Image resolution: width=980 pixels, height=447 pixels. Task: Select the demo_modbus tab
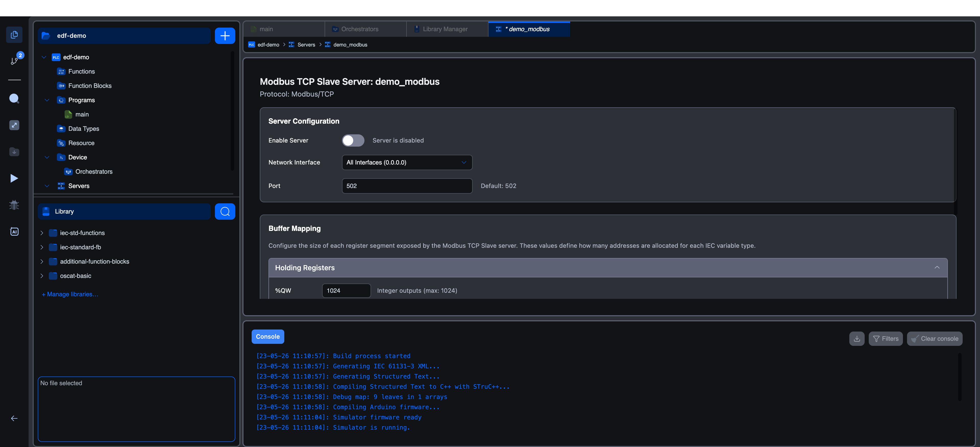tap(529, 29)
